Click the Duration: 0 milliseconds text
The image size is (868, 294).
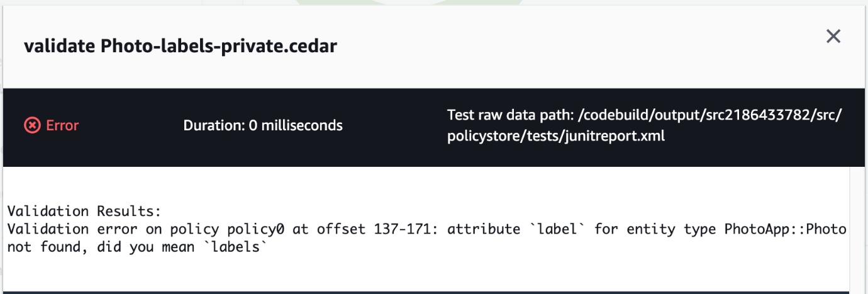(x=263, y=125)
